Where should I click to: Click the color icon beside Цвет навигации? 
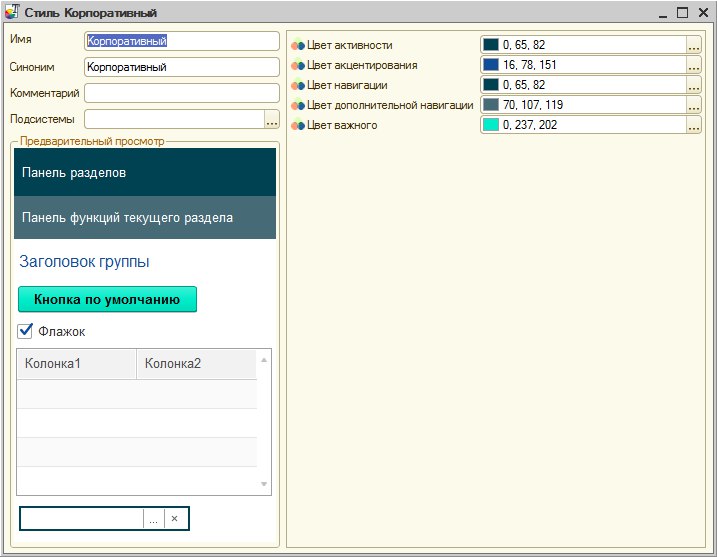(298, 85)
